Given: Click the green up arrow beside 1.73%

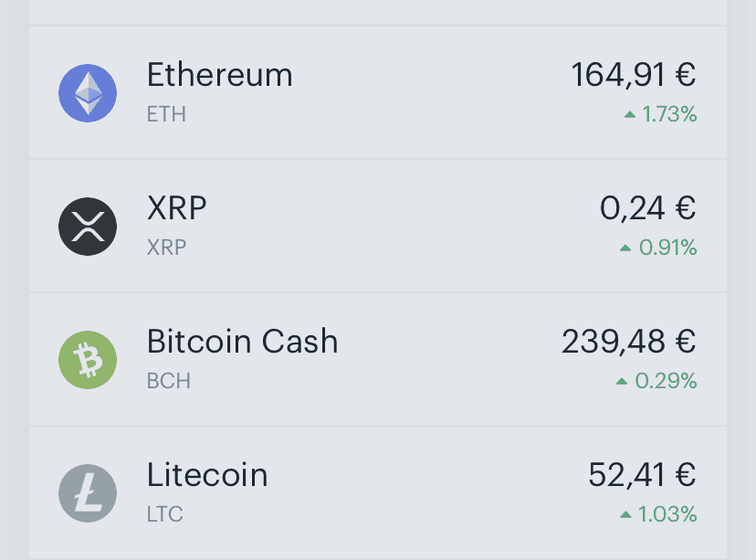Looking at the screenshot, I should pos(630,115).
